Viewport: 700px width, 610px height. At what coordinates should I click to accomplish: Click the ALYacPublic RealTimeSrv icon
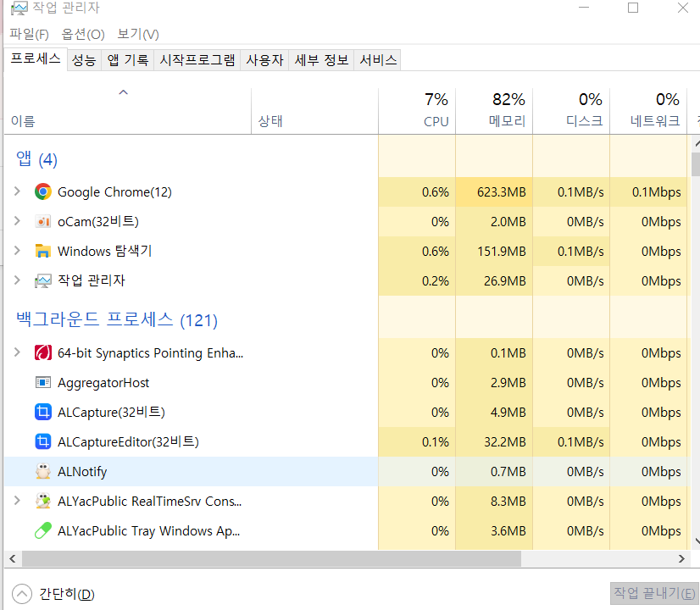coord(43,501)
